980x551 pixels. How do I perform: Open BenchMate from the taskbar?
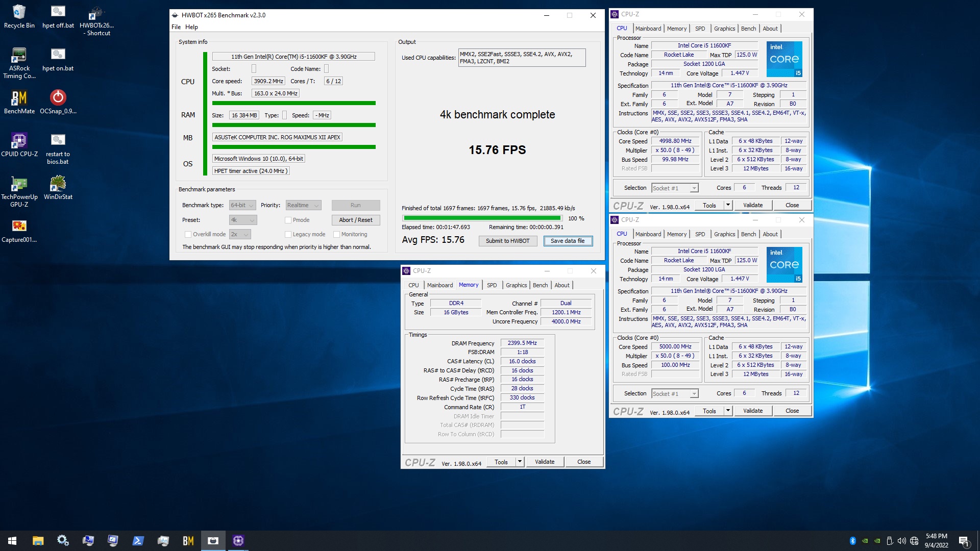188,541
